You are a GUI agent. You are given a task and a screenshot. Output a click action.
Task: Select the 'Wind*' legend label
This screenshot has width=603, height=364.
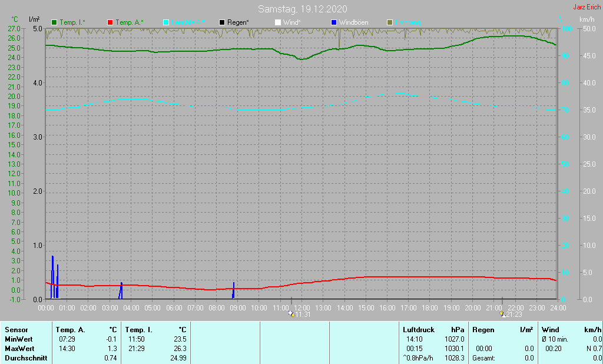pos(292,23)
